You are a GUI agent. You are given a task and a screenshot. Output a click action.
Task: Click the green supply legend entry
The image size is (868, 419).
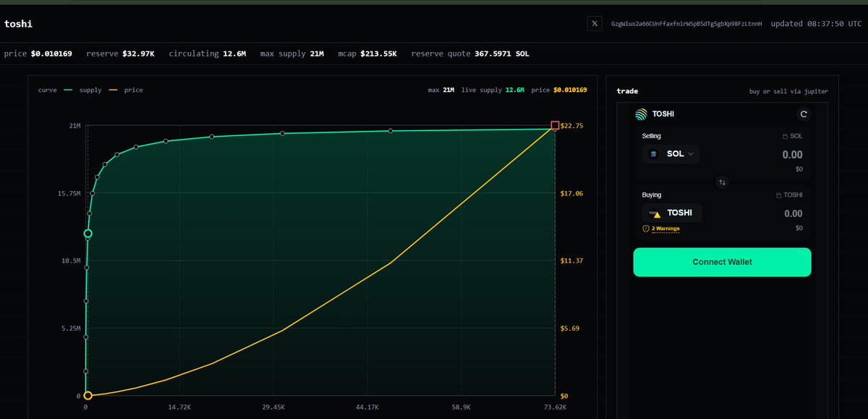(x=82, y=90)
